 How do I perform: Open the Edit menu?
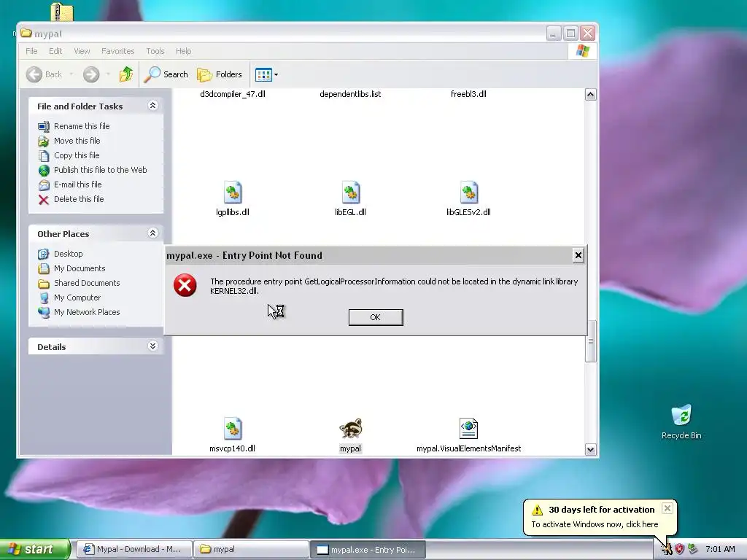55,51
